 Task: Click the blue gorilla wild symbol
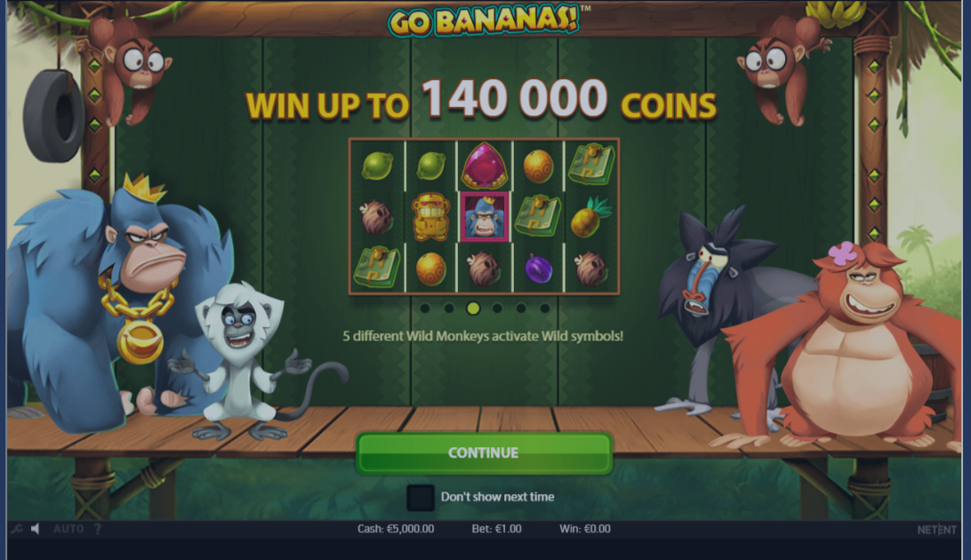(x=485, y=217)
